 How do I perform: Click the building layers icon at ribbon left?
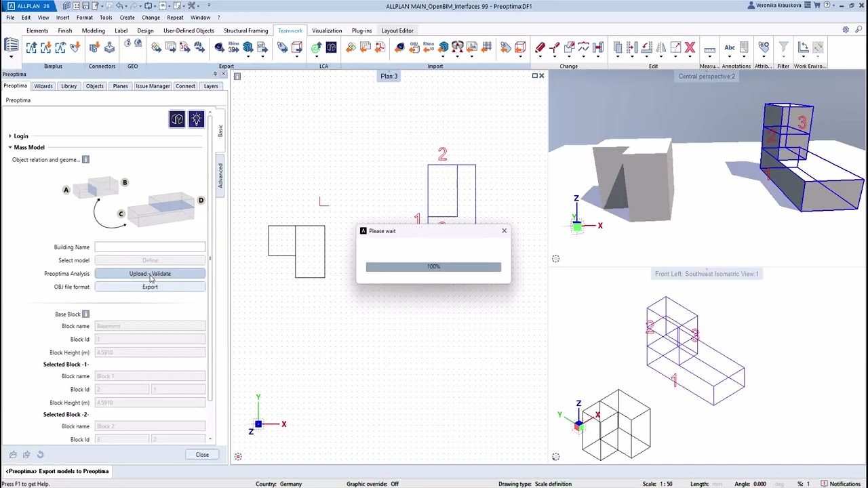pyautogui.click(x=11, y=46)
